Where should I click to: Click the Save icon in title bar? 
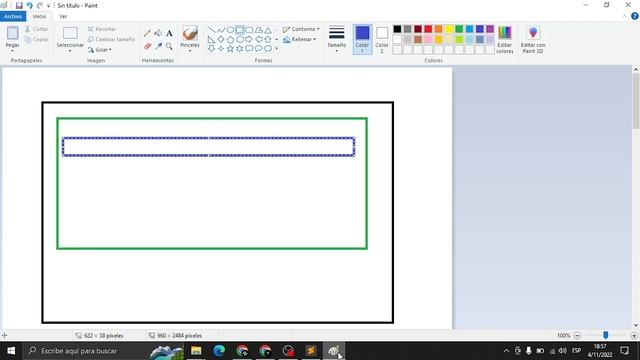click(19, 6)
